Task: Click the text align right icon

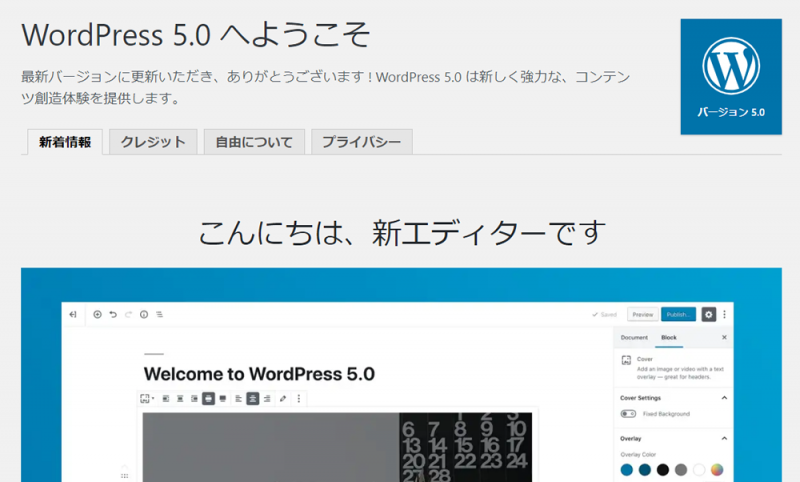Action: pos(267,399)
